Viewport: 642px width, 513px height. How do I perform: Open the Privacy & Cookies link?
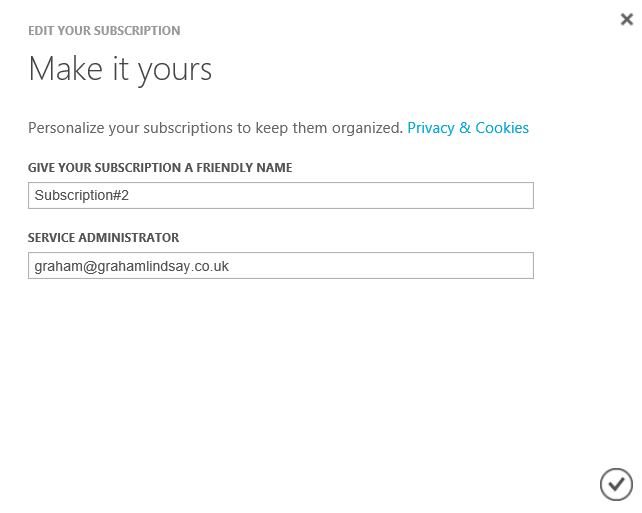tap(468, 128)
